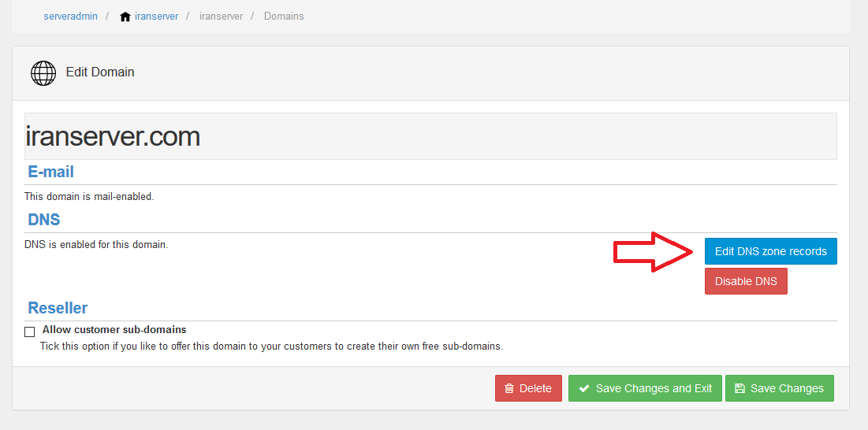Click the Reseller section heading
Image resolution: width=868 pixels, height=430 pixels.
[x=58, y=308]
